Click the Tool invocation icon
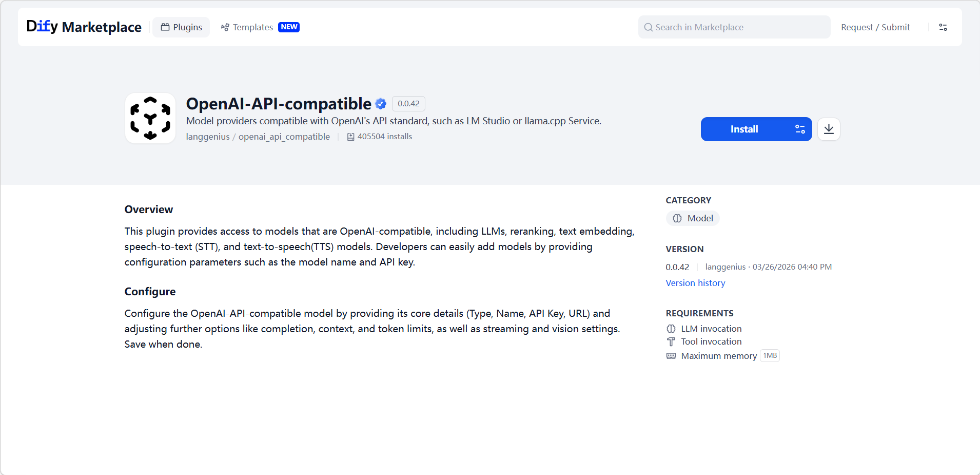This screenshot has width=980, height=475. 671,342
